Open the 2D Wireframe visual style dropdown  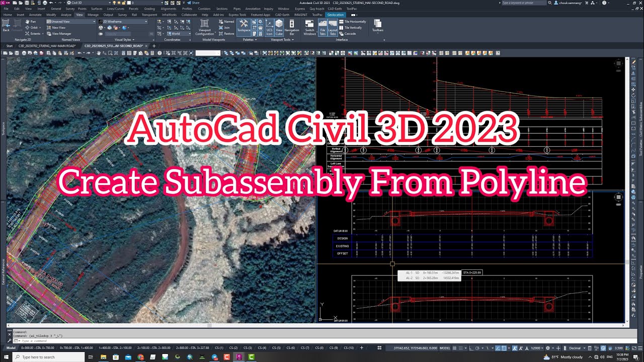tap(123, 22)
